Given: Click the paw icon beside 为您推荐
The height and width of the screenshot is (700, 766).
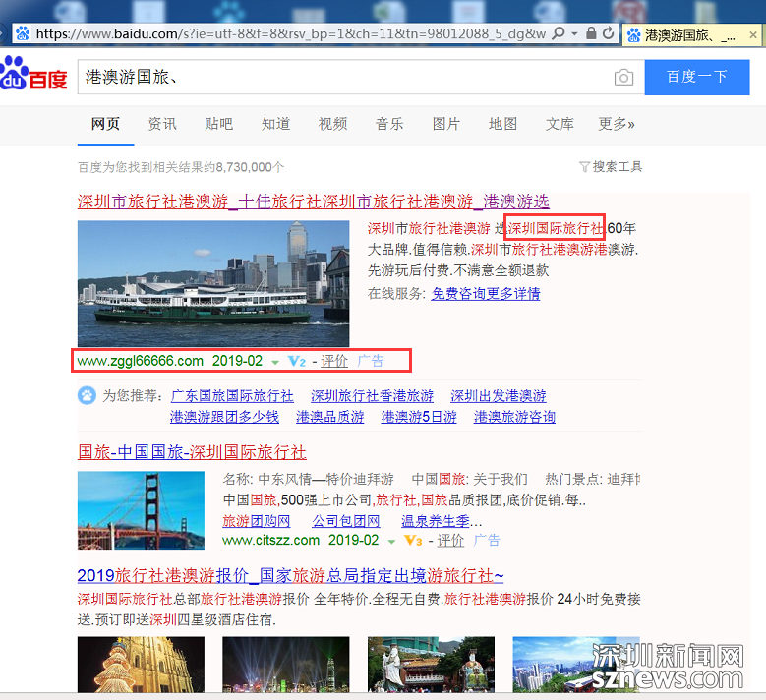Looking at the screenshot, I should pyautogui.click(x=87, y=396).
